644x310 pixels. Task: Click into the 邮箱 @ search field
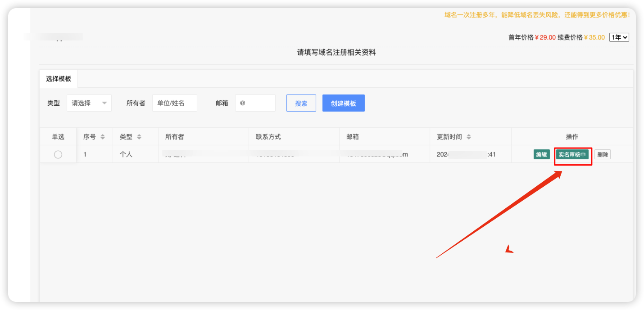click(x=255, y=103)
